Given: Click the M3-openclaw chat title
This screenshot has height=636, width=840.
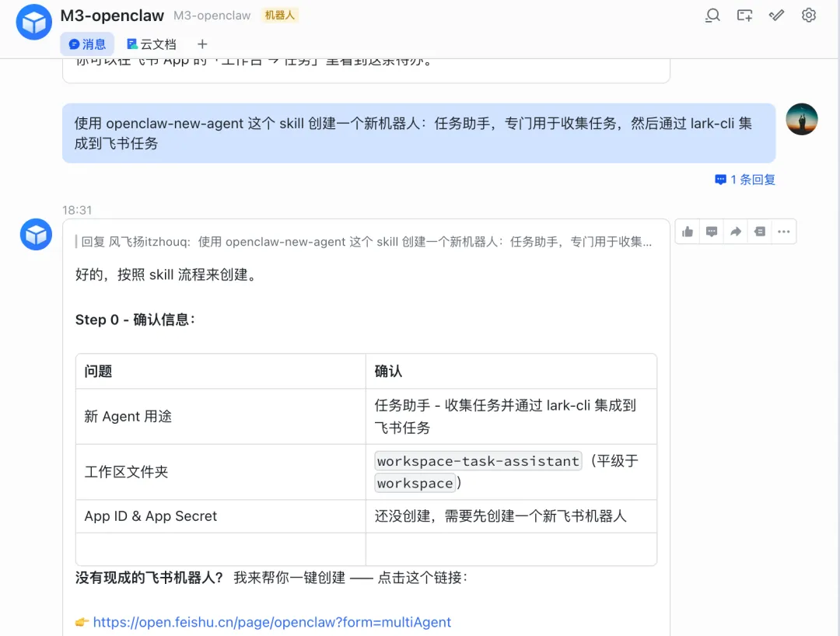Looking at the screenshot, I should pos(112,16).
